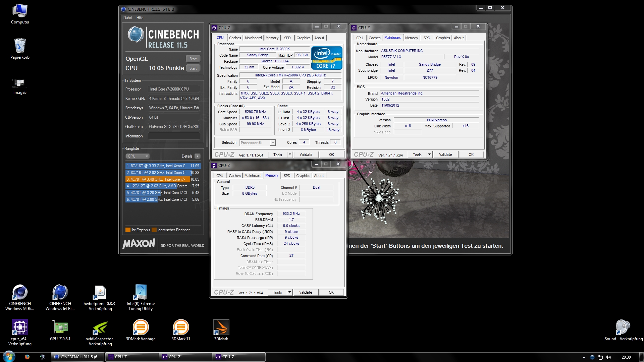Open the Windows Start orb

point(9,357)
